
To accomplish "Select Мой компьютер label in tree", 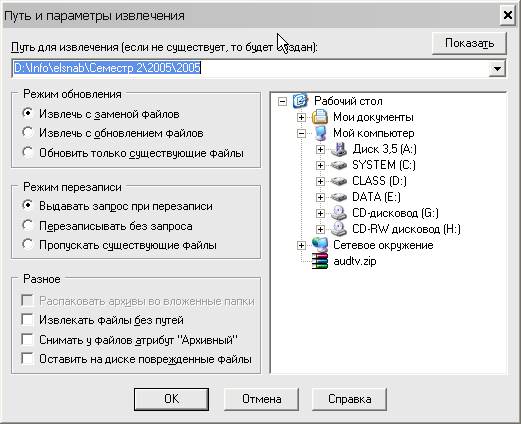I will tap(374, 133).
